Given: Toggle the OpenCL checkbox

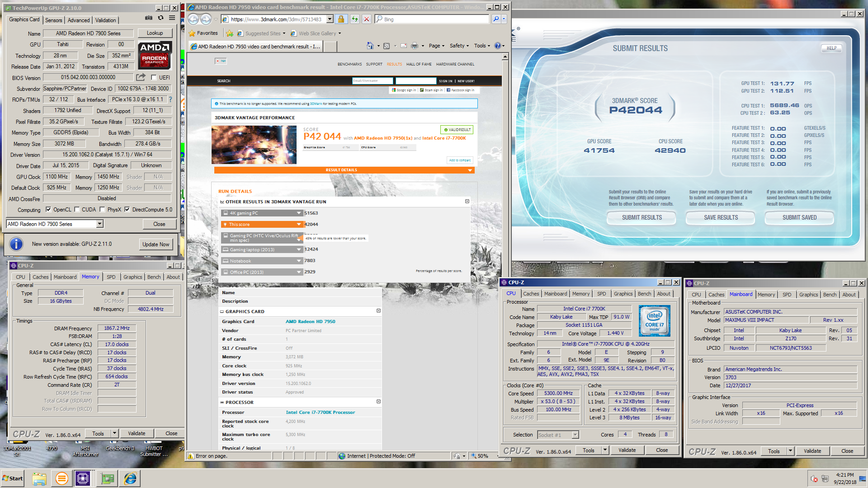Looking at the screenshot, I should [48, 209].
